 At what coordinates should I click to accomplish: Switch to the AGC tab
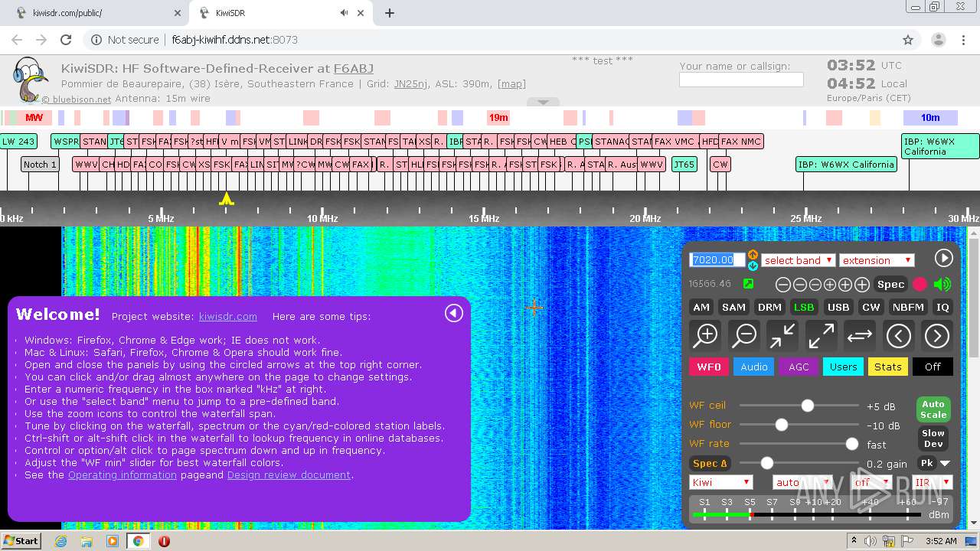click(799, 367)
